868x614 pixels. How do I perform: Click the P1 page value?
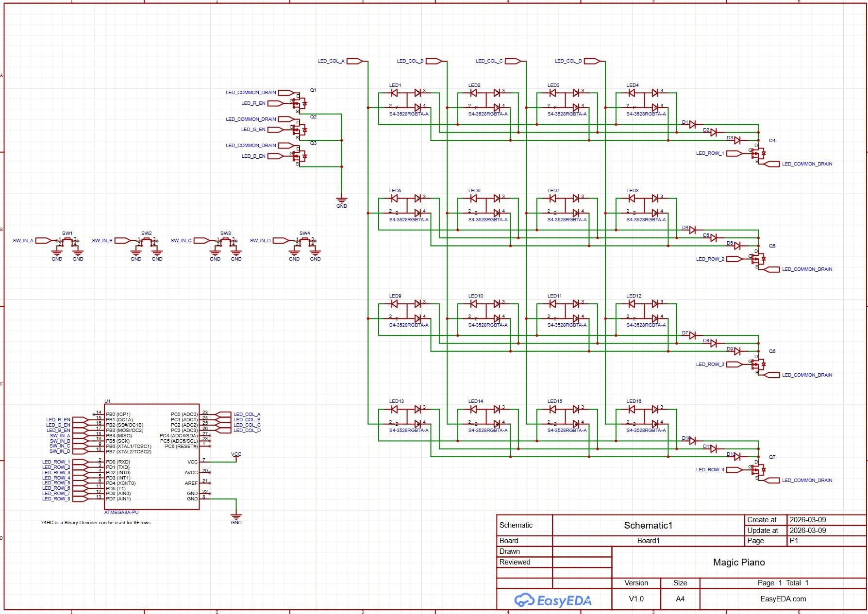coord(794,541)
